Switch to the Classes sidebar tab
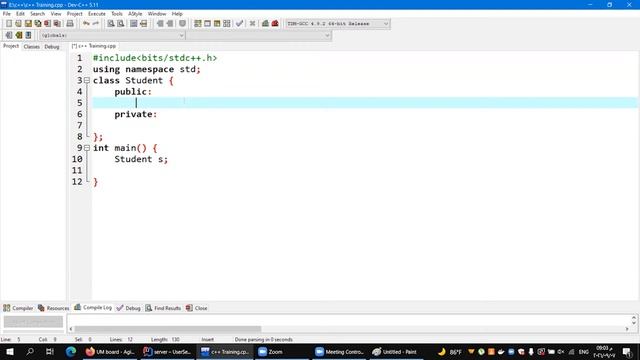Image resolution: width=640 pixels, height=360 pixels. 31,47
